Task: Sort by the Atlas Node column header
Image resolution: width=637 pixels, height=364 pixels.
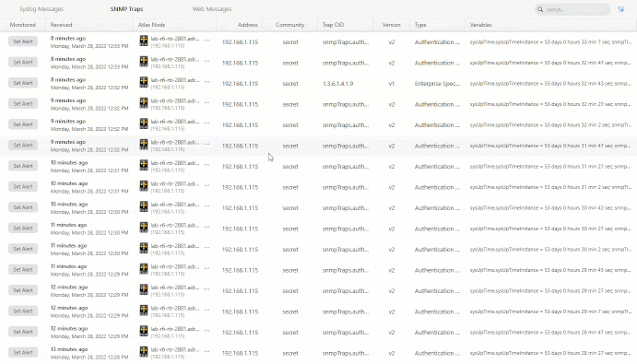Action: coord(151,25)
